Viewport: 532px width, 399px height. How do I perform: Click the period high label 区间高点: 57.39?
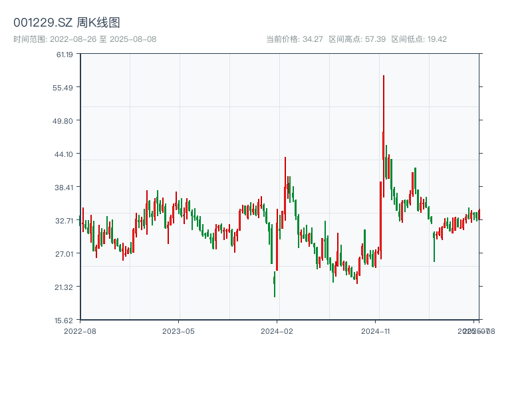tap(357, 39)
